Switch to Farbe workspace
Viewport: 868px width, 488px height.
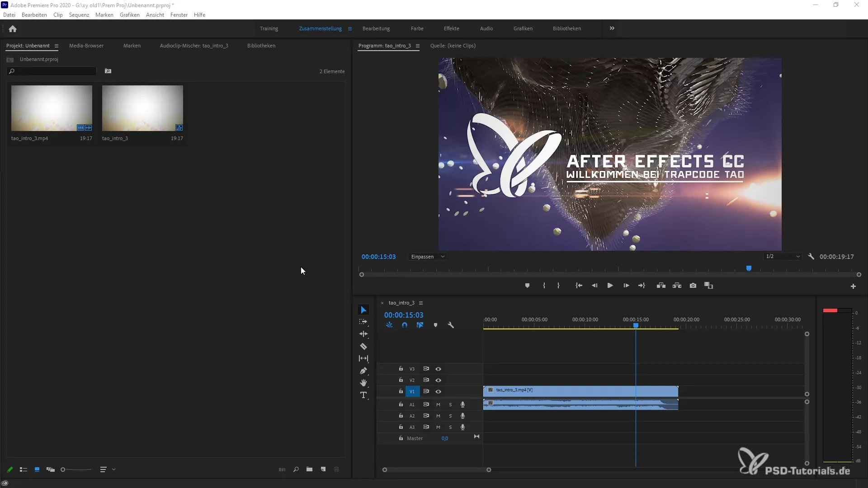pyautogui.click(x=417, y=28)
